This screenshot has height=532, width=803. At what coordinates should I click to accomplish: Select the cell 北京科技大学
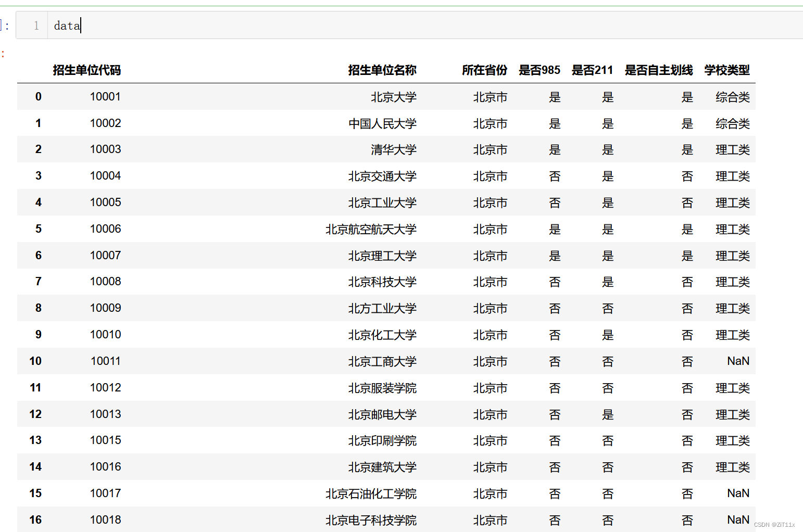click(x=383, y=282)
